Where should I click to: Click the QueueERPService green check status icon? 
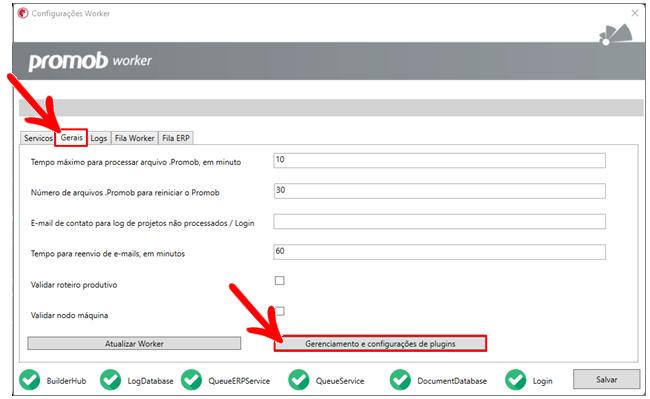[192, 380]
